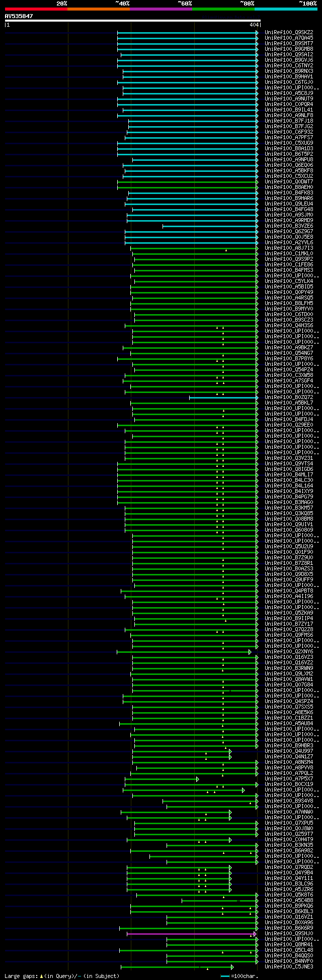Click the UniRef100_Q4H3S6 label
Viewport: 322px width, 980px height.
[x=289, y=326]
